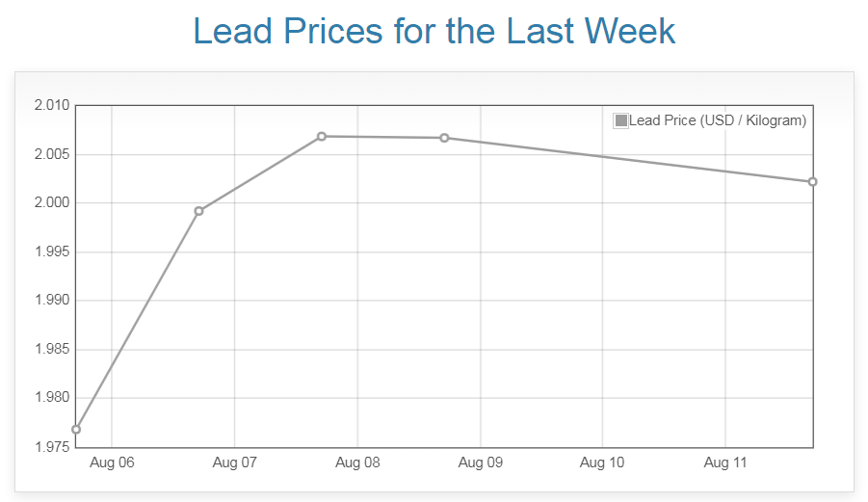
Task: Select the data point just before Aug 09
Action: click(444, 138)
